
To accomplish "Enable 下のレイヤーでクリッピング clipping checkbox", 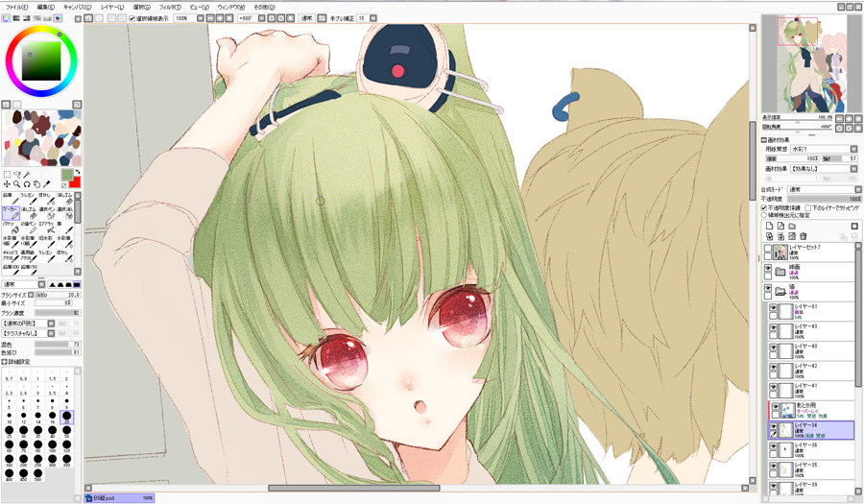I will click(807, 208).
